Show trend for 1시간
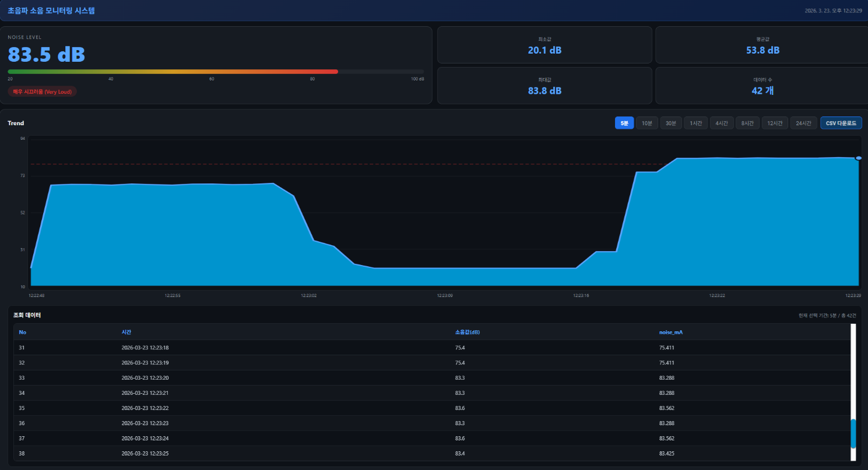Viewport: 868px width, 470px height. coord(695,123)
